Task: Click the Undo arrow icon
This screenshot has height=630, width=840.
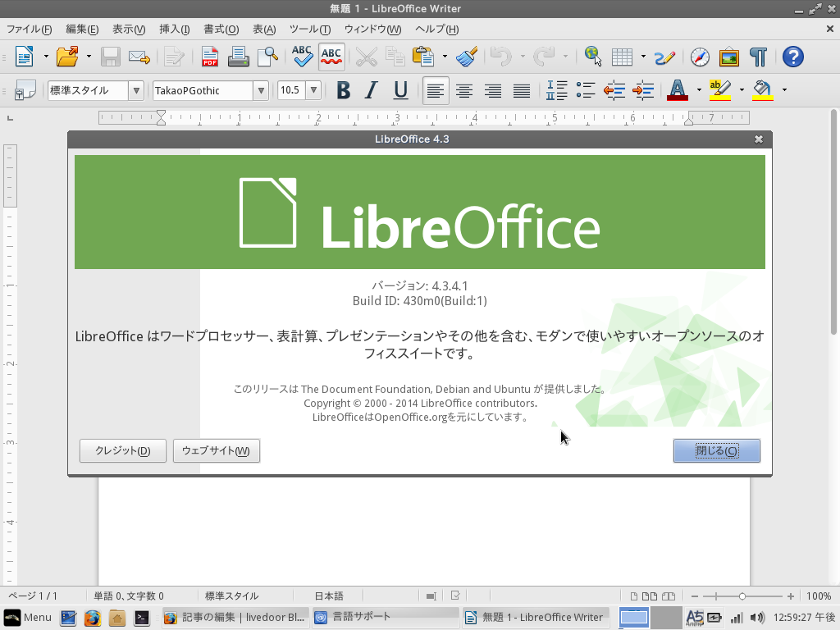Action: coord(501,57)
